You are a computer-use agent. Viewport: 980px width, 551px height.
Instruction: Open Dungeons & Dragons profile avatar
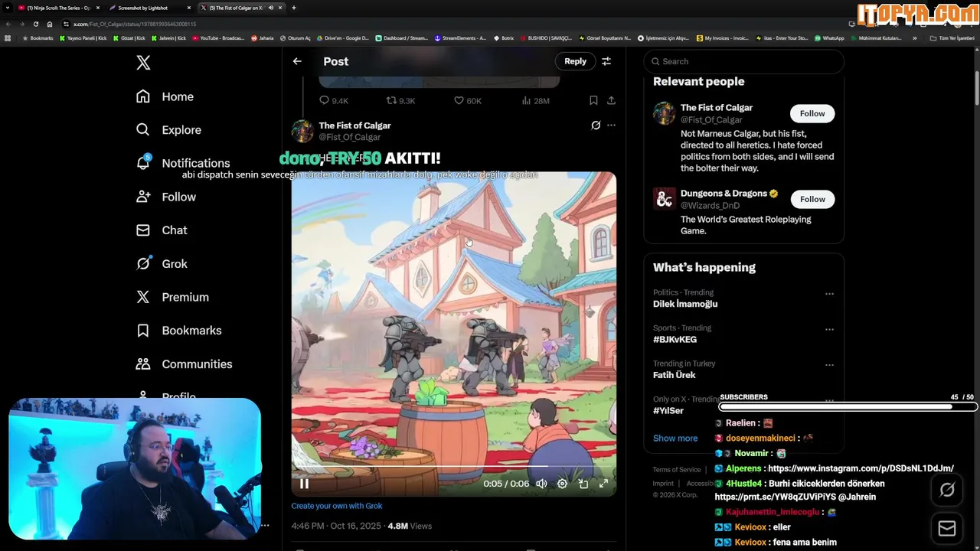click(x=664, y=199)
